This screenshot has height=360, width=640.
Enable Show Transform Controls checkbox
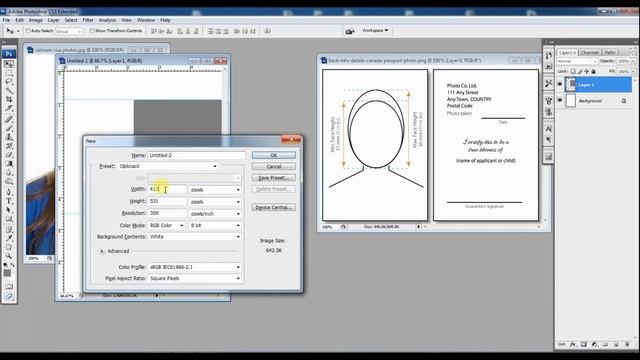click(x=92, y=31)
